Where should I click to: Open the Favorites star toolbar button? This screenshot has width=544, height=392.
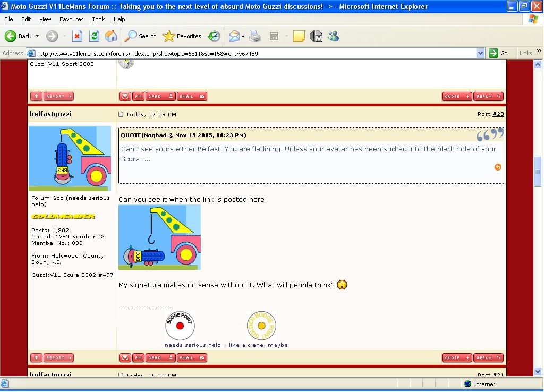[x=182, y=36]
